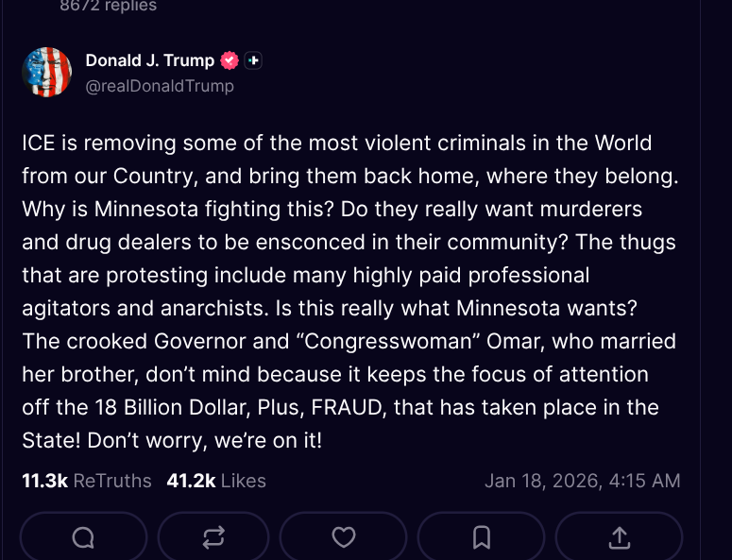The width and height of the screenshot is (732, 560).
Task: ReTruth this post using the arrows icon
Action: coord(213,537)
